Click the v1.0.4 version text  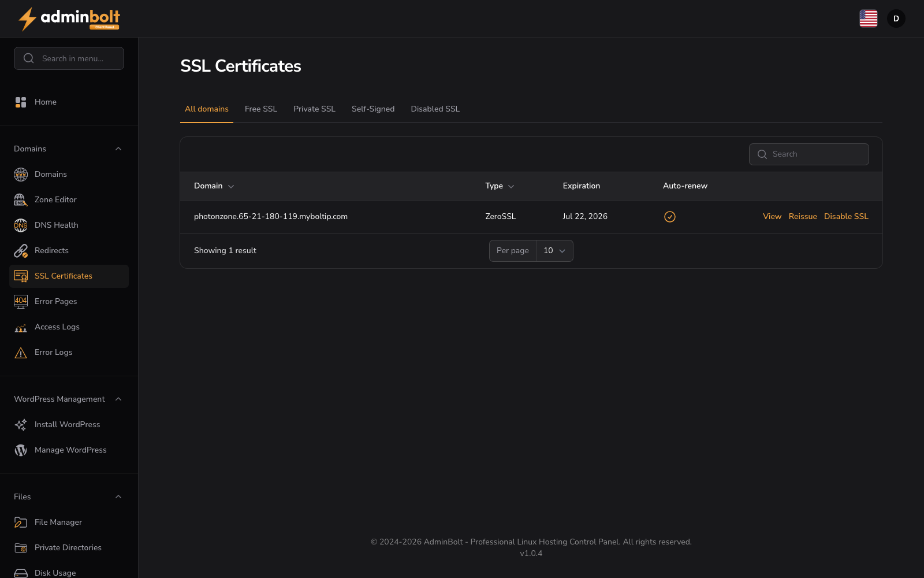(x=531, y=554)
